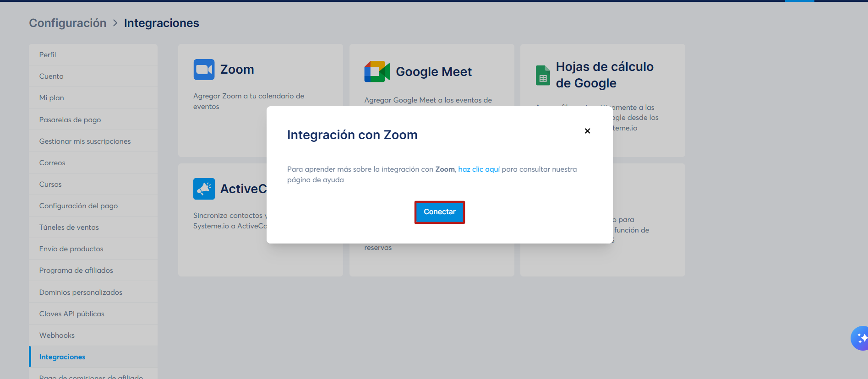Open the 'haz clic aquí' help link
The height and width of the screenshot is (379, 868).
[479, 169]
